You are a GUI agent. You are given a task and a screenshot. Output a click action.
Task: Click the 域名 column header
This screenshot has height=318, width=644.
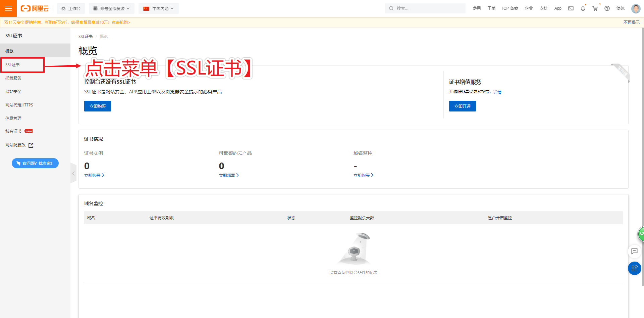point(91,218)
